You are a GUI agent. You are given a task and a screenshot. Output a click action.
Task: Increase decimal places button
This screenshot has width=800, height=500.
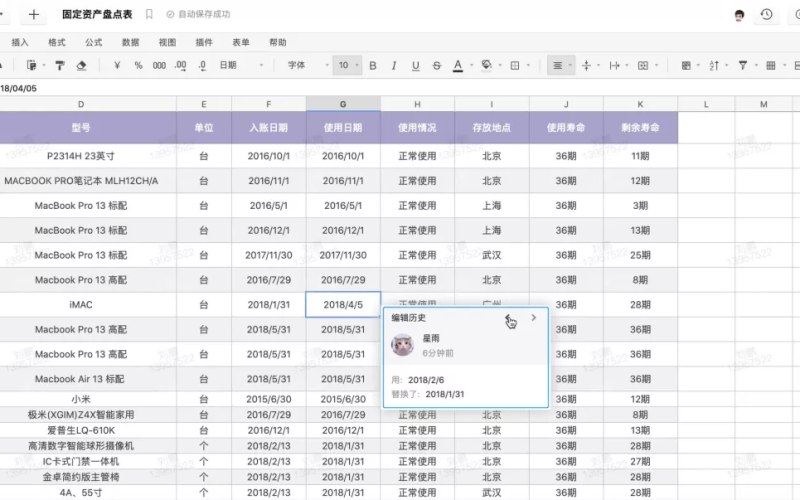181,65
